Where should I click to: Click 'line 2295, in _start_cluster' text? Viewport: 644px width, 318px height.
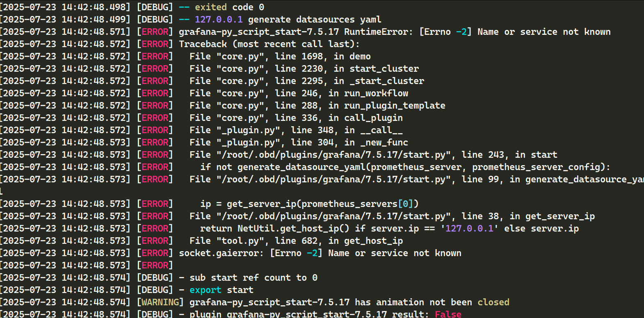pyautogui.click(x=349, y=81)
